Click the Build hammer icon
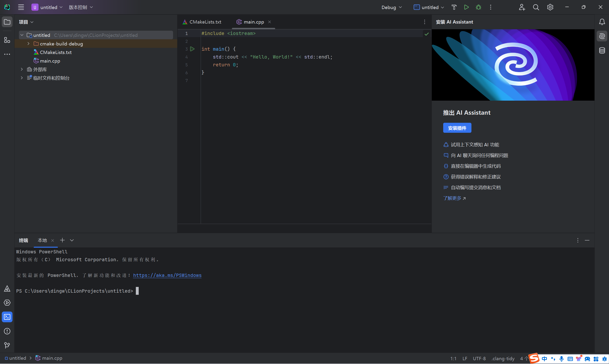 pos(454,7)
